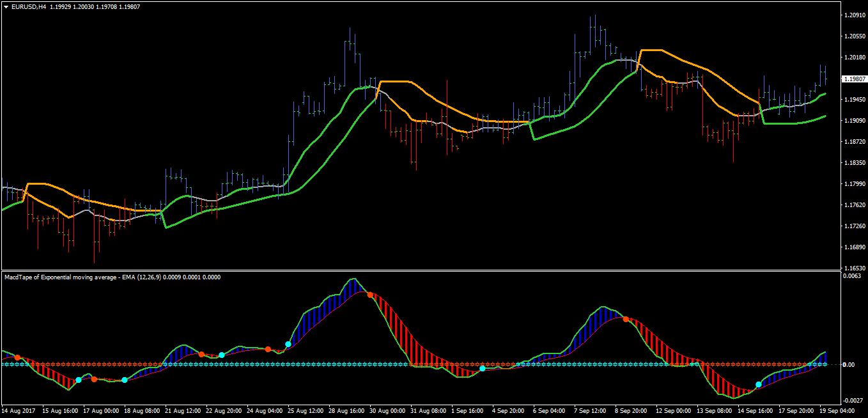Click cyan signal dot near 14 Sep 16:00
Image resolution: width=868 pixels, height=418 pixels.
[x=759, y=385]
